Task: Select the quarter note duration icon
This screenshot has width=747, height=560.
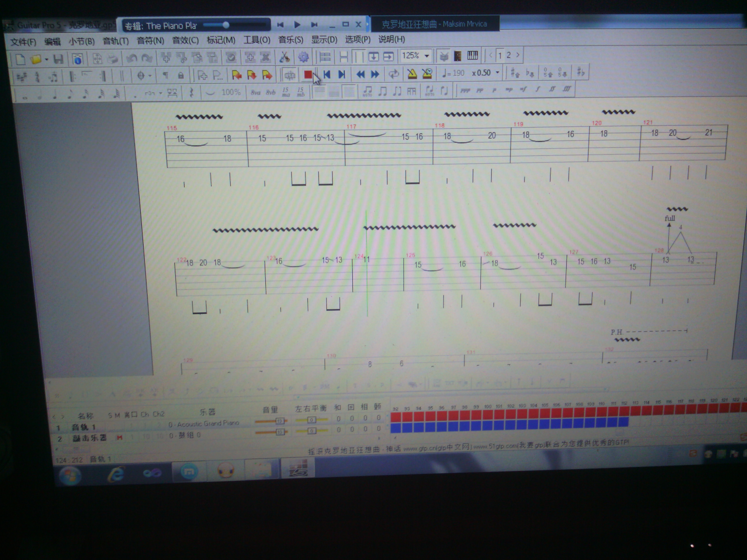Action: [x=54, y=95]
